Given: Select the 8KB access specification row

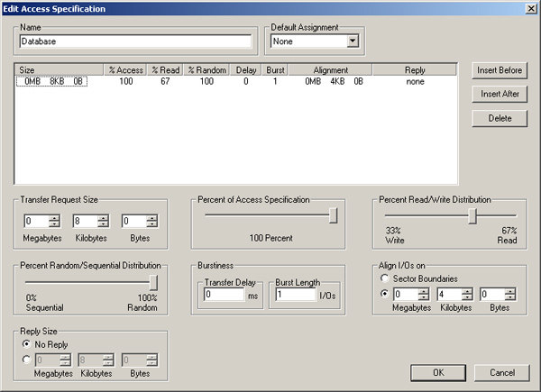Looking at the screenshot, I should pyautogui.click(x=52, y=82).
